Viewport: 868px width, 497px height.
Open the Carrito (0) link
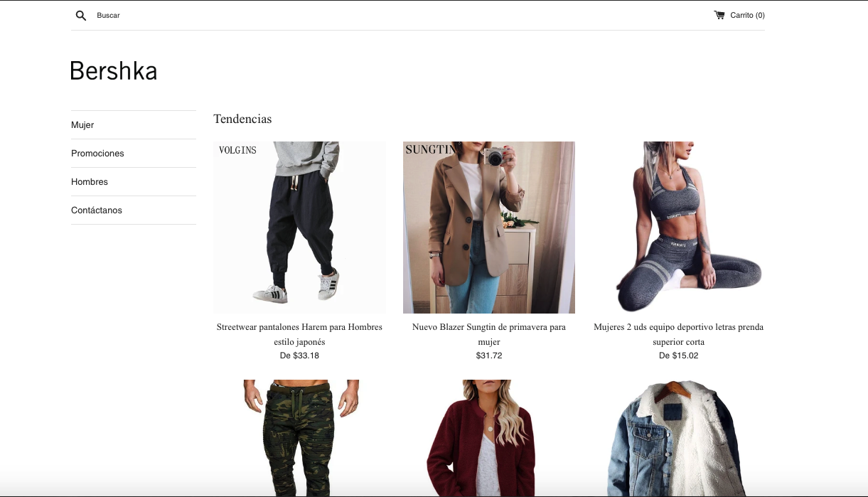pos(739,15)
